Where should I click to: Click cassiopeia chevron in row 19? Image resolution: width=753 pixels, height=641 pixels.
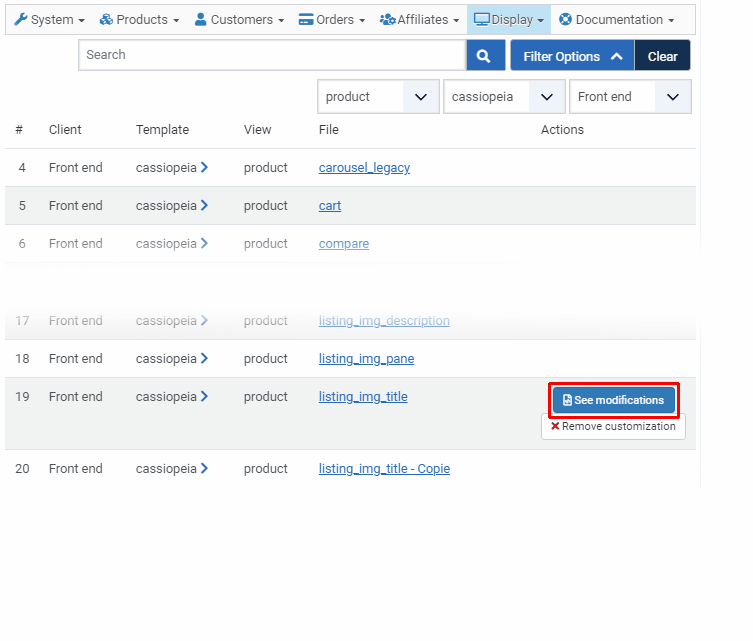(205, 396)
